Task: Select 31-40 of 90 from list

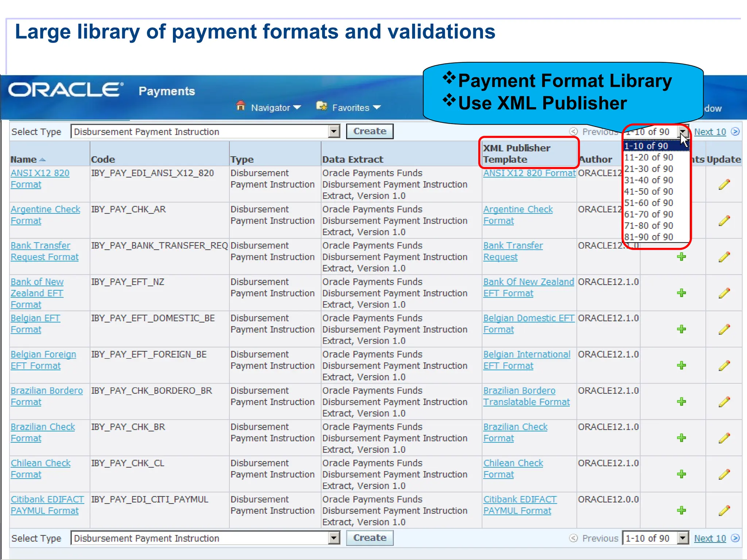Action: pyautogui.click(x=655, y=180)
